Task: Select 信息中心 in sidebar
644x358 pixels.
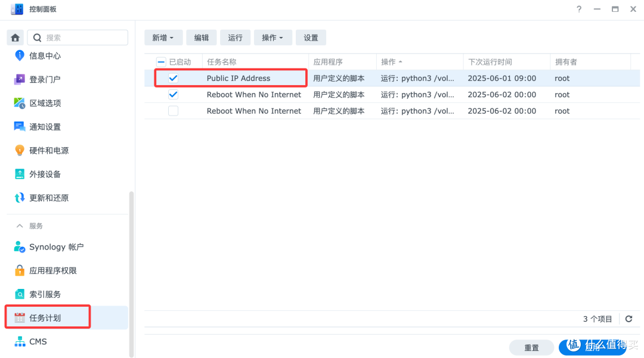Action: click(x=45, y=56)
